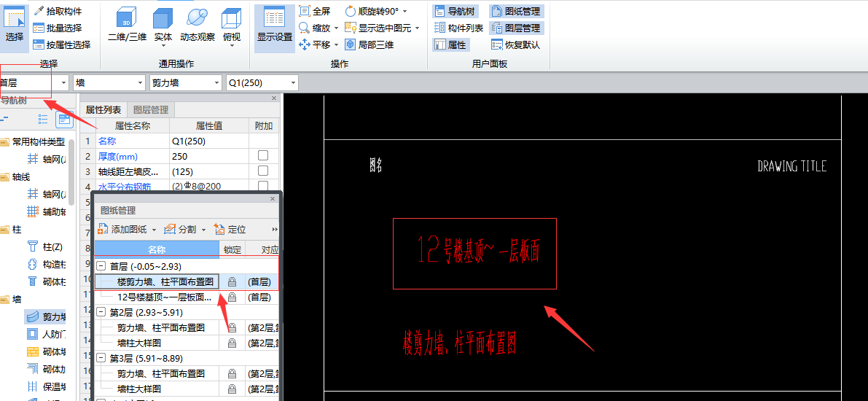Switch to 图层管理 tab in property panel
This screenshot has width=868, height=401.
tap(151, 109)
